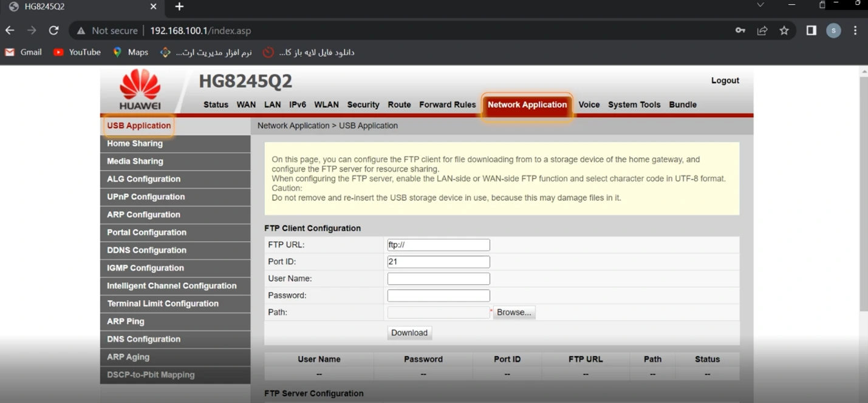Viewport: 868px width, 403px height.
Task: Click the FTP URL column header
Action: [x=586, y=359]
